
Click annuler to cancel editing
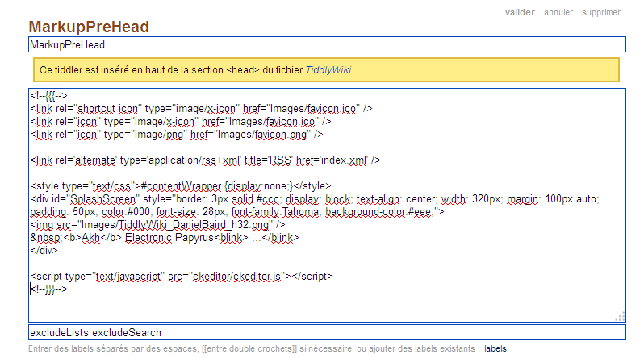pos(558,12)
